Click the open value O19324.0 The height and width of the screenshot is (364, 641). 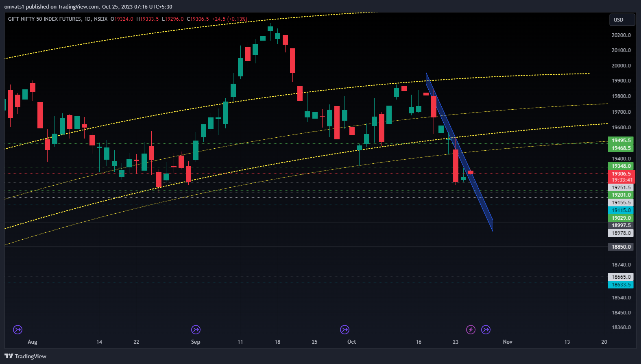pos(122,19)
